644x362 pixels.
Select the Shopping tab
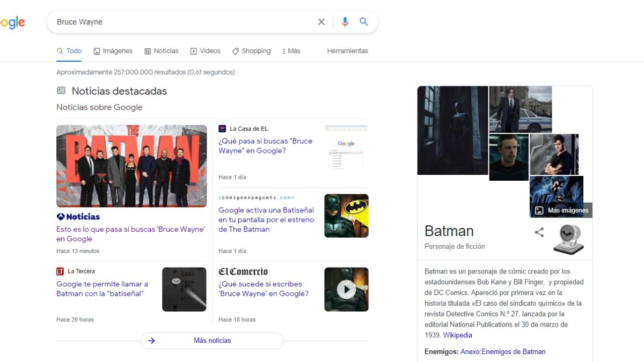[x=251, y=51]
